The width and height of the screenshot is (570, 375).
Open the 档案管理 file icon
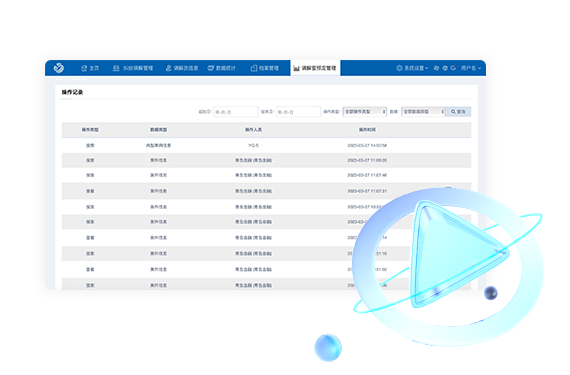[x=254, y=68]
